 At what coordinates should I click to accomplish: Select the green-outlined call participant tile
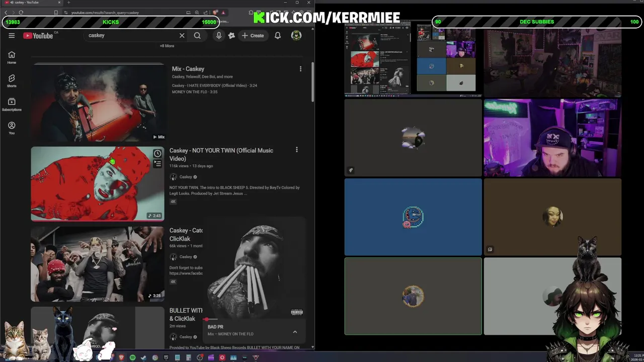tap(413, 296)
